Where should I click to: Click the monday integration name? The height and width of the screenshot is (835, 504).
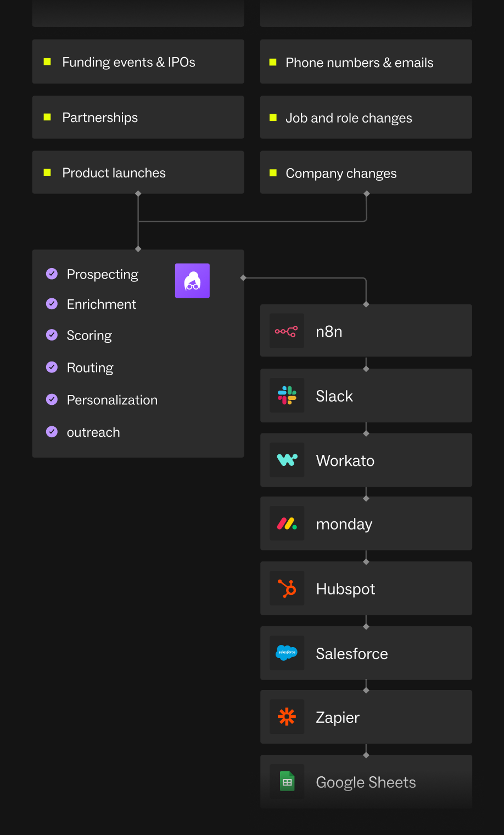344,525
